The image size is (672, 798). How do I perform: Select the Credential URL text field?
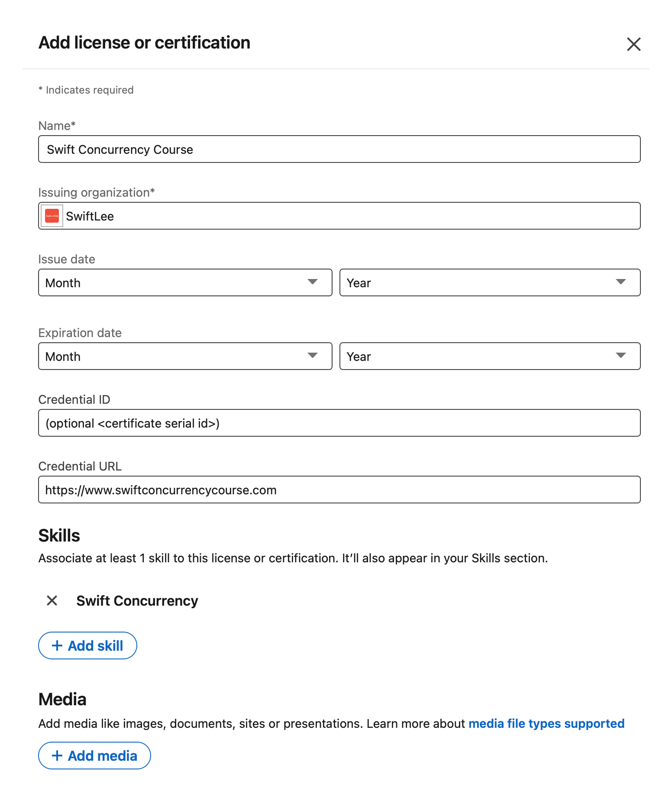[x=339, y=490]
